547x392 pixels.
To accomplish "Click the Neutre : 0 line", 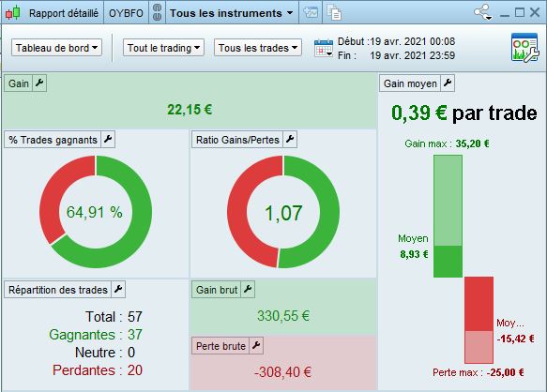I will pos(105,353).
